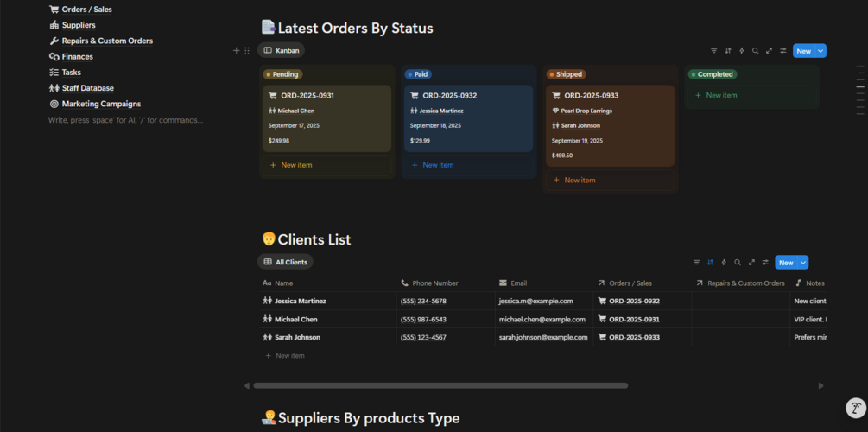Open Latest Orders board in full page
The image size is (868, 432).
pos(770,51)
